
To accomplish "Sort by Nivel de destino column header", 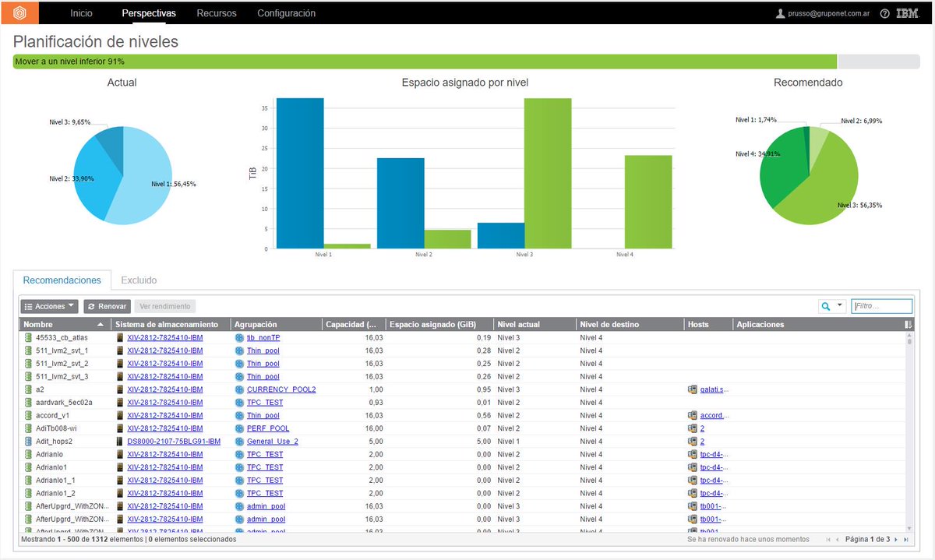I will click(x=610, y=324).
